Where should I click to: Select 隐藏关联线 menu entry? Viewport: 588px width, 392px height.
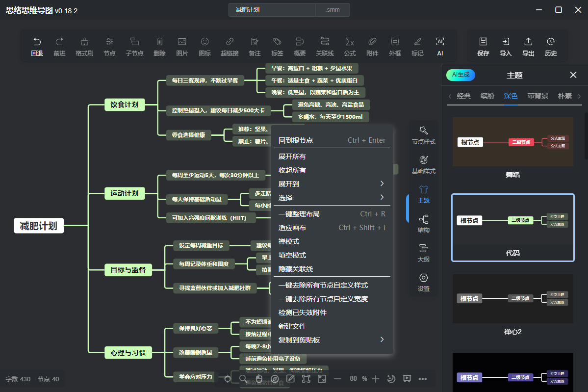coord(332,269)
